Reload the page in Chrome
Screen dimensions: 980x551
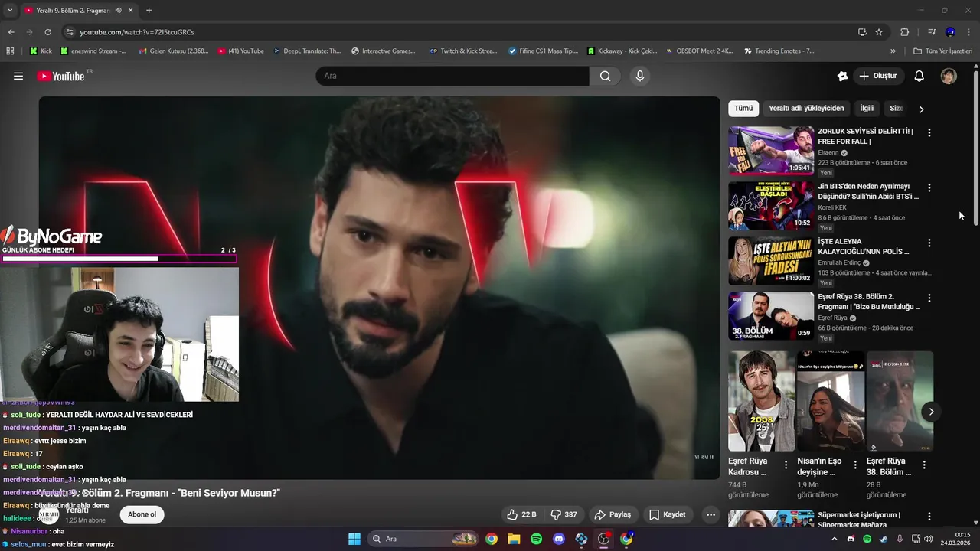point(47,32)
